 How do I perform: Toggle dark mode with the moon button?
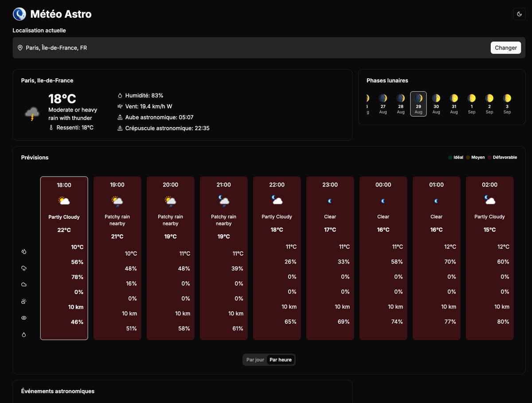pos(519,14)
